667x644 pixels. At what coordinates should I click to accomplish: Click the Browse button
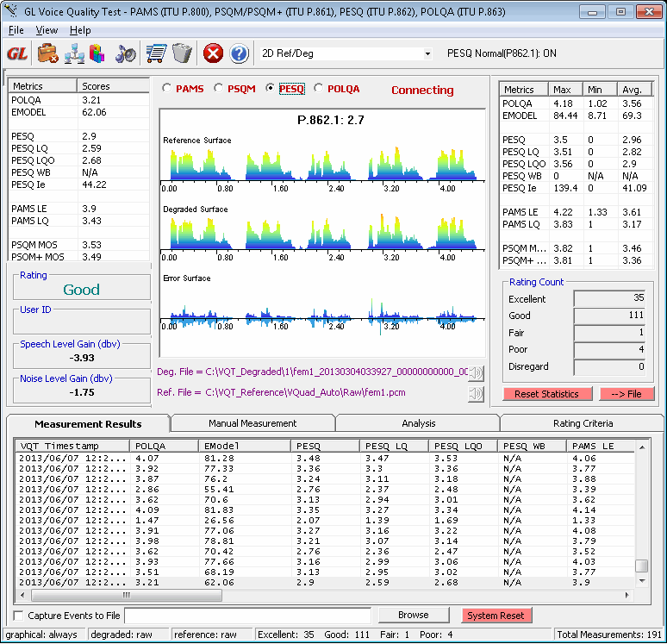414,615
